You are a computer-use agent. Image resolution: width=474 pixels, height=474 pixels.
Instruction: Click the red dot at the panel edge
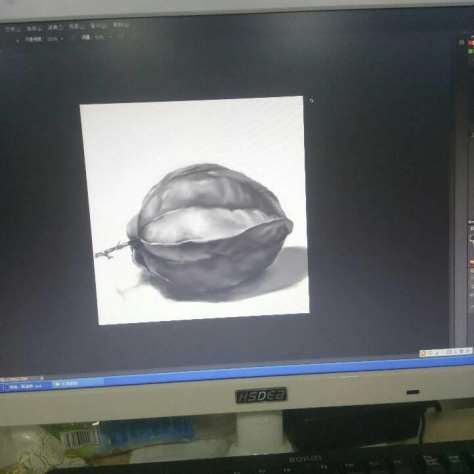click(x=471, y=43)
